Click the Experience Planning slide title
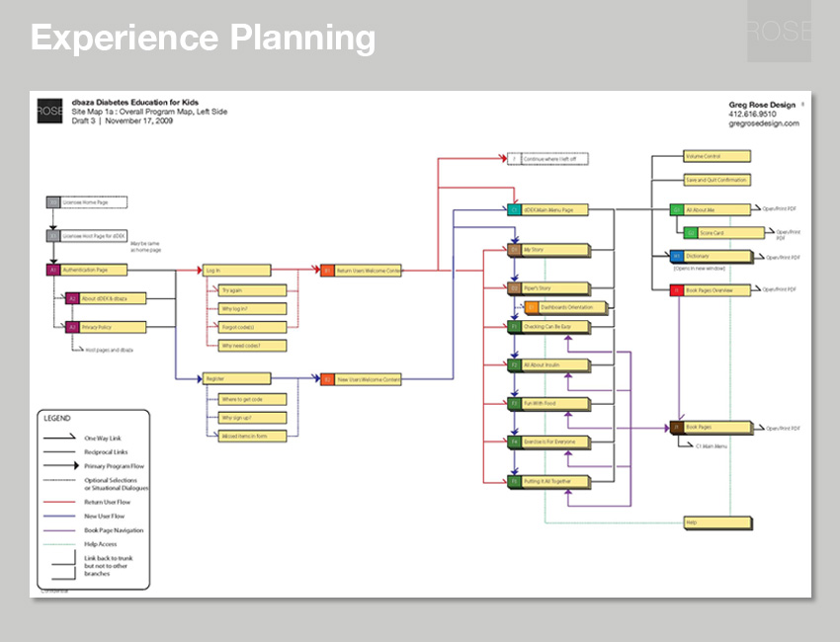The width and height of the screenshot is (840, 642). 203,38
